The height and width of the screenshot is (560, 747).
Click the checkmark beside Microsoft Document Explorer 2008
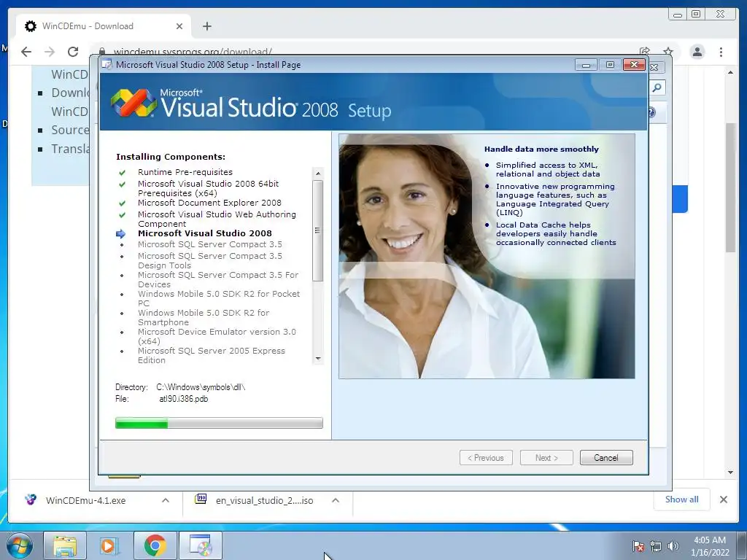122,203
